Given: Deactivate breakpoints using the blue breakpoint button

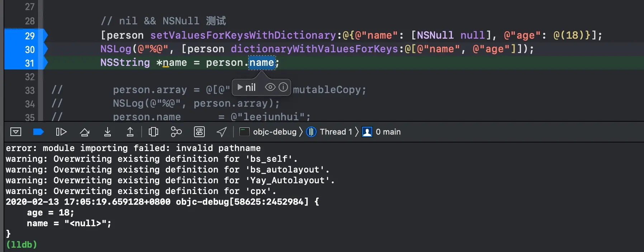Looking at the screenshot, I should click(x=38, y=132).
